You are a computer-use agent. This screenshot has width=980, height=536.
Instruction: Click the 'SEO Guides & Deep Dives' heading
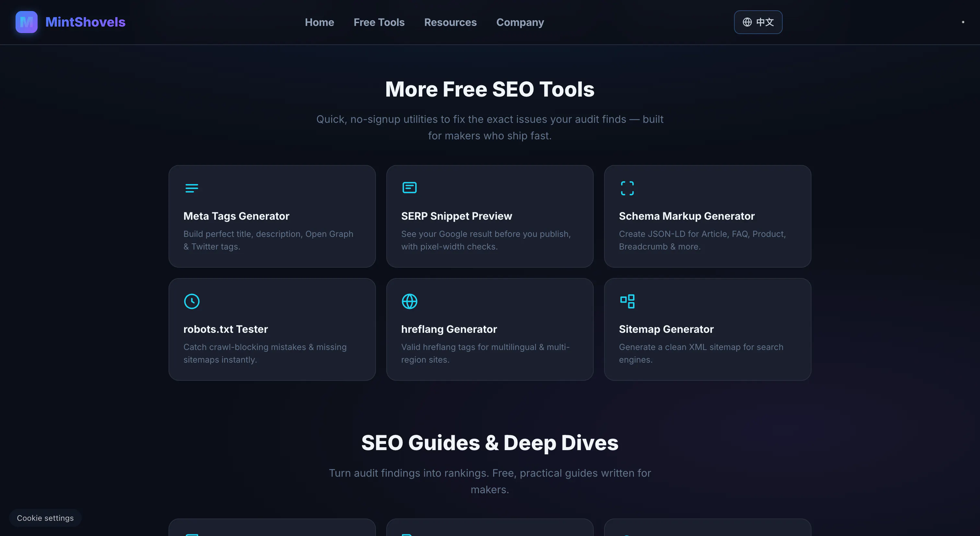(490, 442)
